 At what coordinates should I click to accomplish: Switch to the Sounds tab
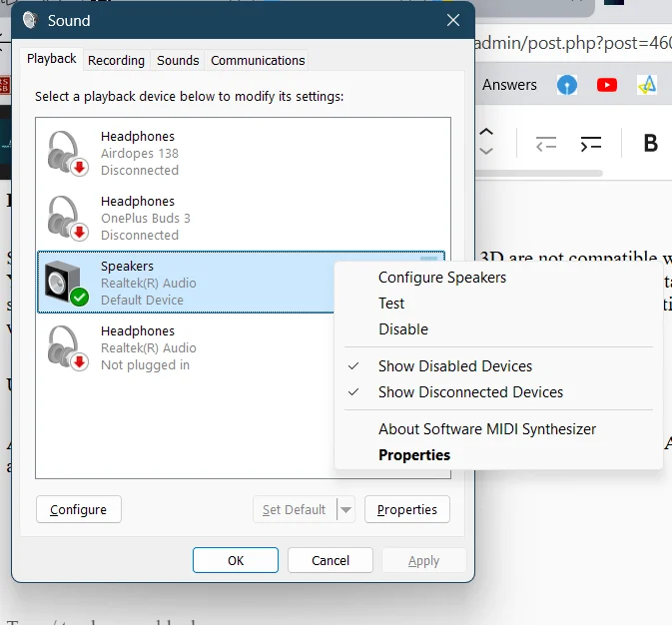tap(178, 61)
